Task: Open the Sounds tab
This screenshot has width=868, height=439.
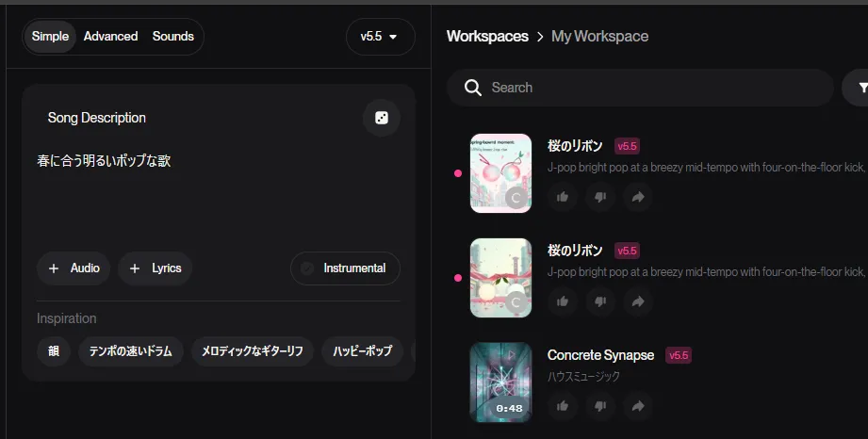Action: (x=172, y=37)
